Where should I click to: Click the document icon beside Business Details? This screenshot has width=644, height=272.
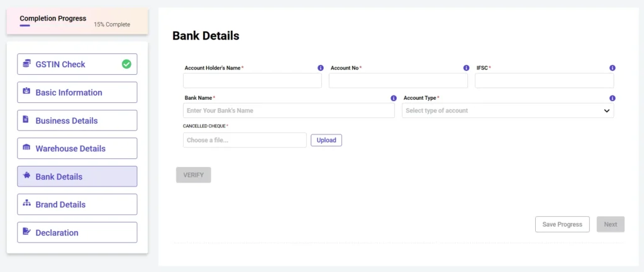click(x=26, y=119)
